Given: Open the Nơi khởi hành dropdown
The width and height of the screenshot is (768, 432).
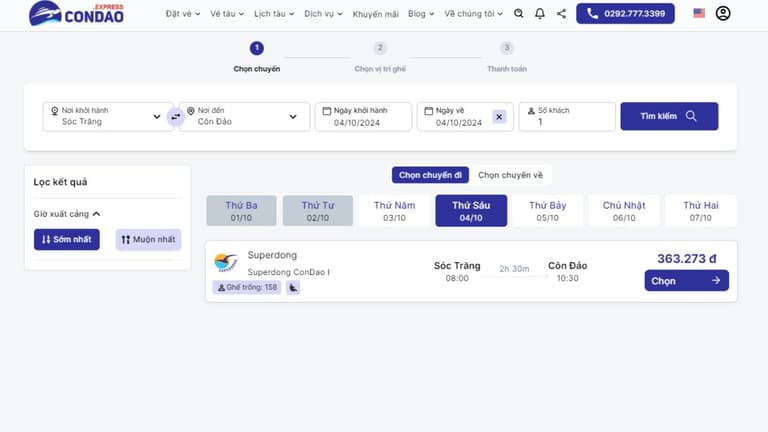Looking at the screenshot, I should (108, 117).
